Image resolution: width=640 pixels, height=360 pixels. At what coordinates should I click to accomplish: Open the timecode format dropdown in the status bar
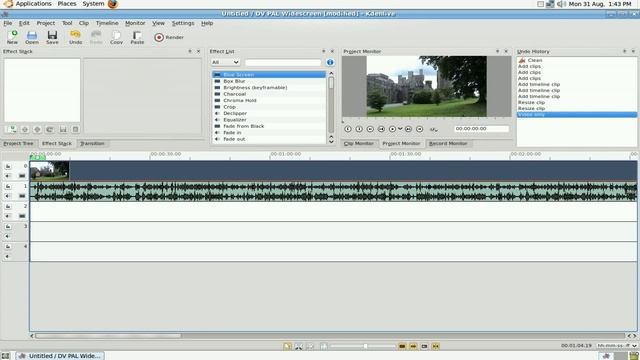click(x=617, y=346)
